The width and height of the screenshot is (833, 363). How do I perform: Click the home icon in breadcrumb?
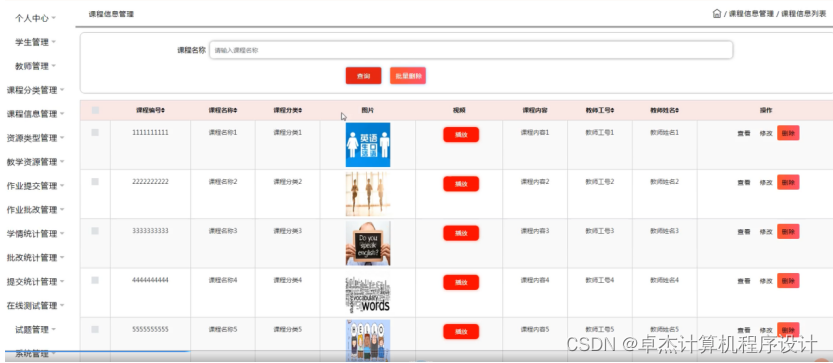717,14
